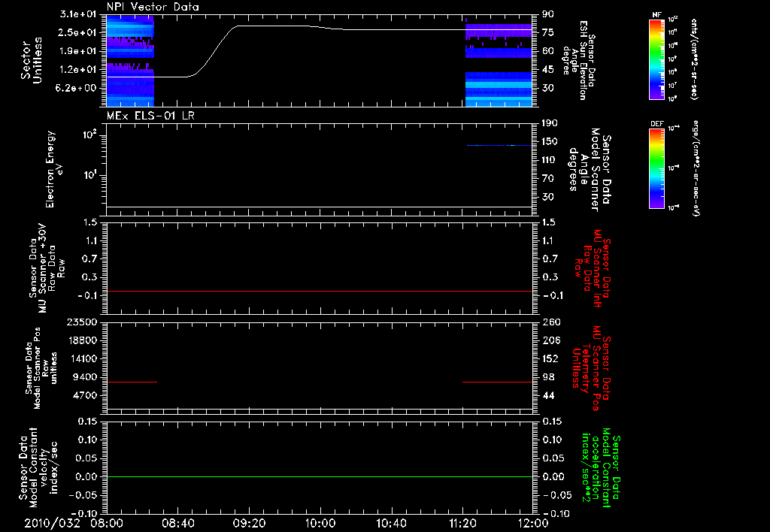Click the 3.1e+01 sector tick value
Image resolution: width=770 pixels, height=532 pixels.
(78, 14)
